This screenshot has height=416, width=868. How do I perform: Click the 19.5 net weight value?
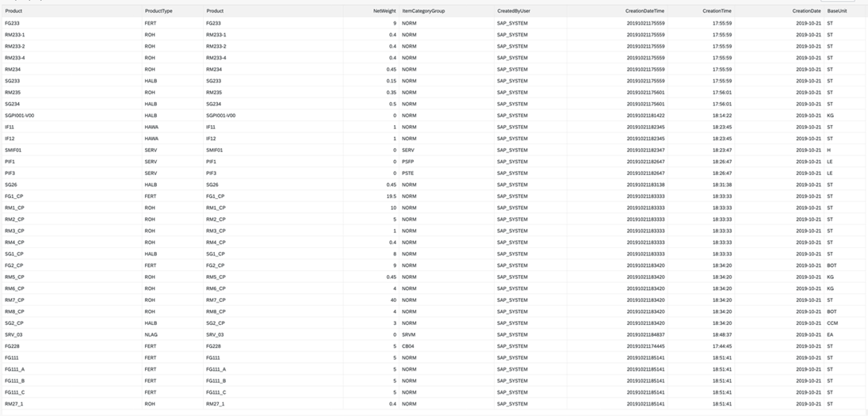click(390, 196)
